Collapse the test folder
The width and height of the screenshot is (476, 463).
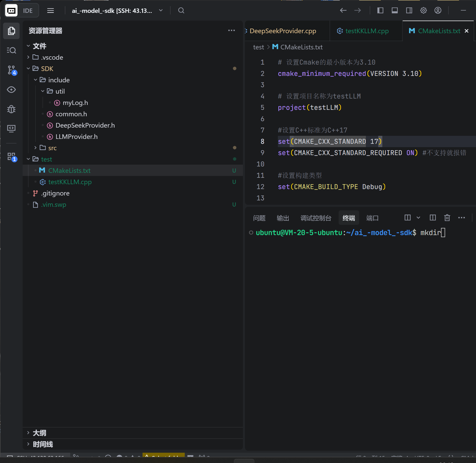point(28,159)
